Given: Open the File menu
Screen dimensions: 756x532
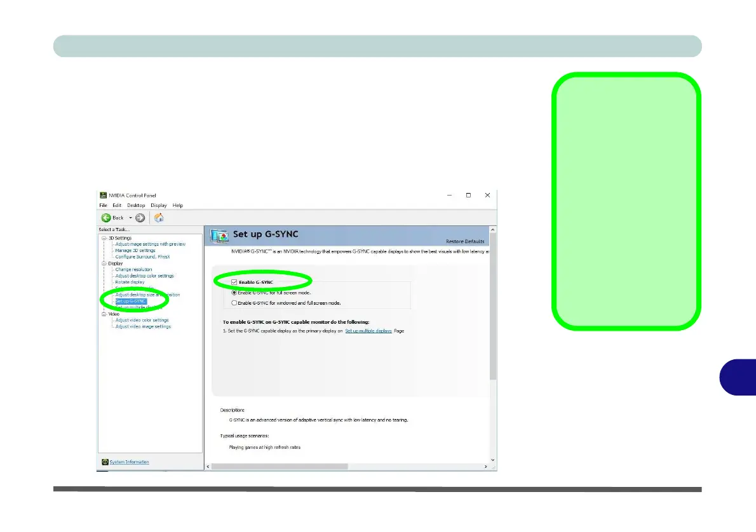Looking at the screenshot, I should pos(103,205).
